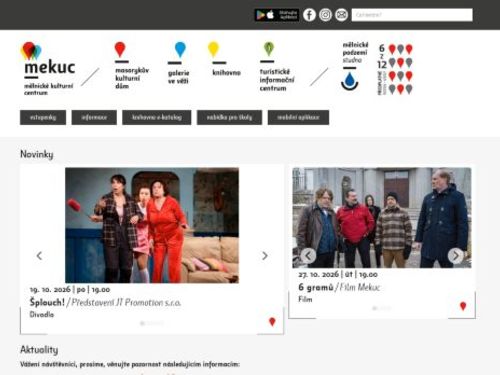Open mělnické podzemí blue drop icon
The image size is (500, 375).
tap(349, 81)
